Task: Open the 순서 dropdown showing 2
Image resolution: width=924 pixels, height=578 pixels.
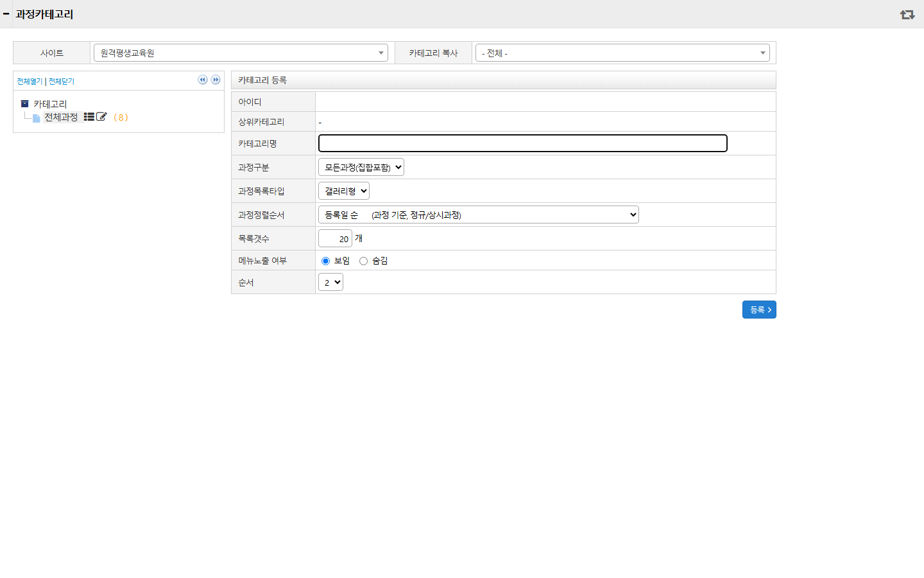Action: pos(330,282)
